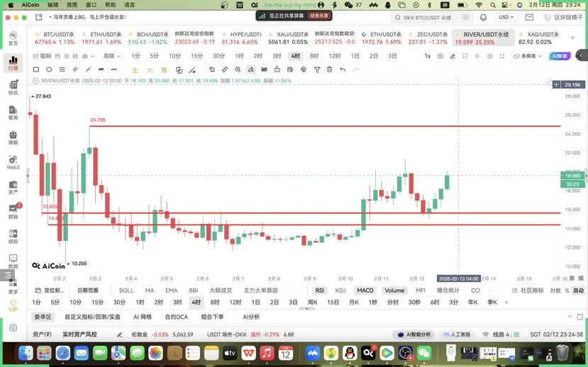Take chart snapshot with camera icon
The image size is (588, 367).
pos(440,56)
